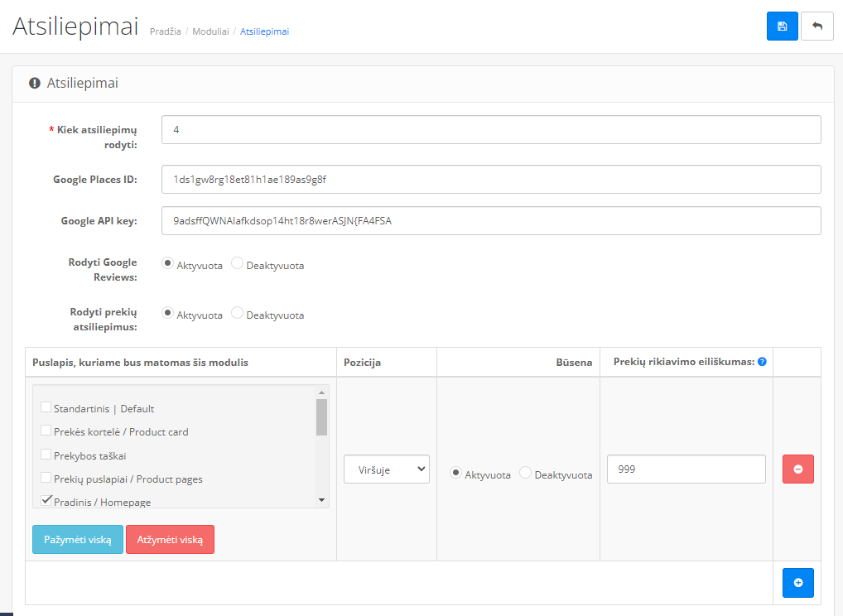
Task: Select Deaktyvuota for Rodyti prekių atsiliepimus
Action: tap(237, 314)
